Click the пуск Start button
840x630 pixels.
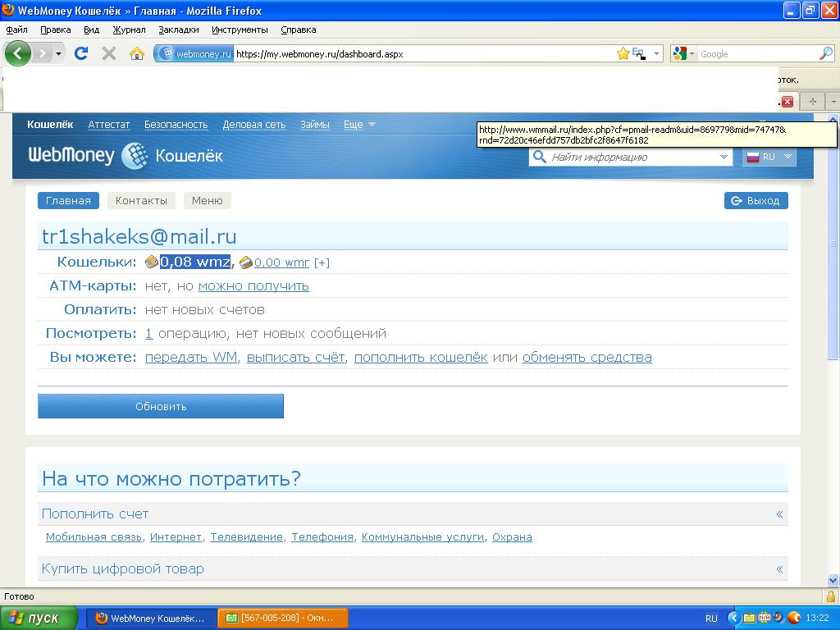39,619
